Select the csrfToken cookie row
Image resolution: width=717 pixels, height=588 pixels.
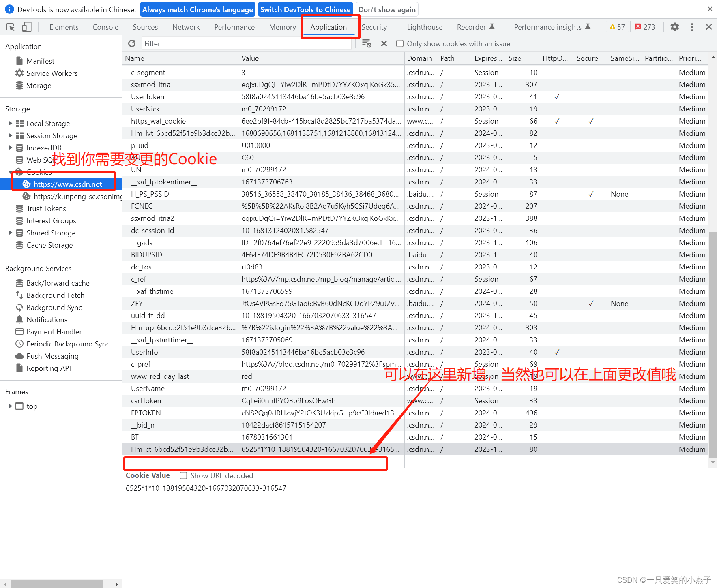click(415, 401)
